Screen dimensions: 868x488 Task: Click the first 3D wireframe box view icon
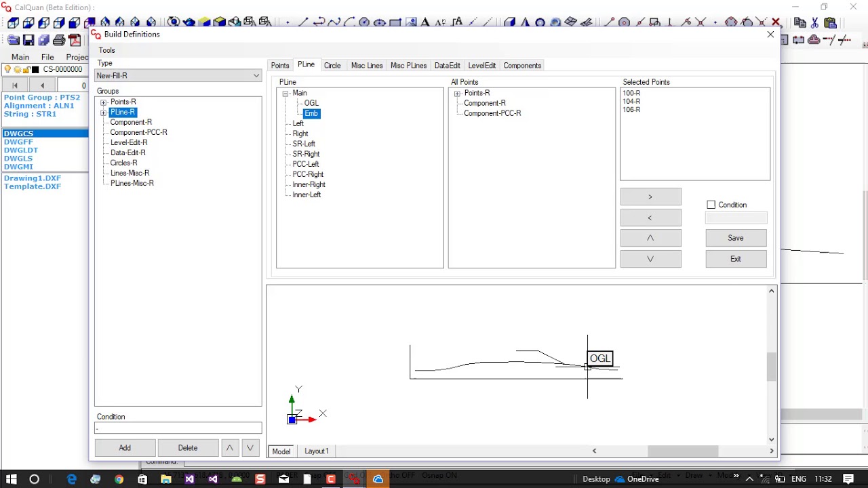point(13,22)
